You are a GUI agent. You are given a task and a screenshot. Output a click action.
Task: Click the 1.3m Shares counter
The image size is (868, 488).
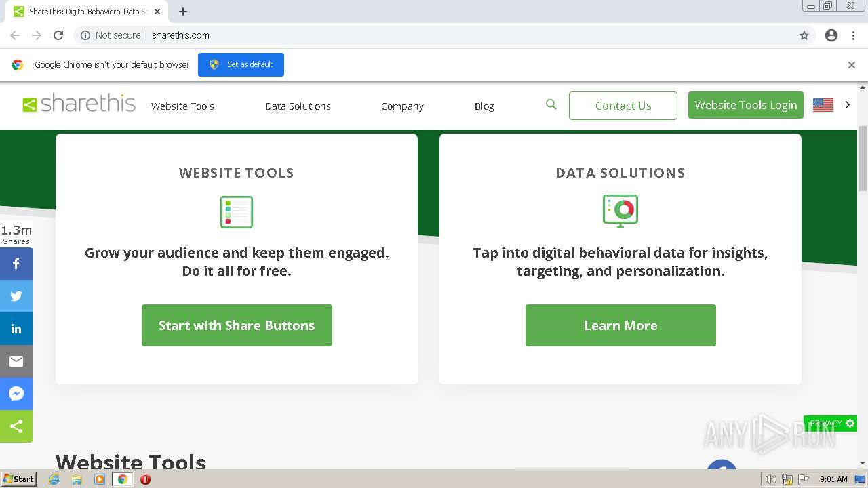point(16,235)
